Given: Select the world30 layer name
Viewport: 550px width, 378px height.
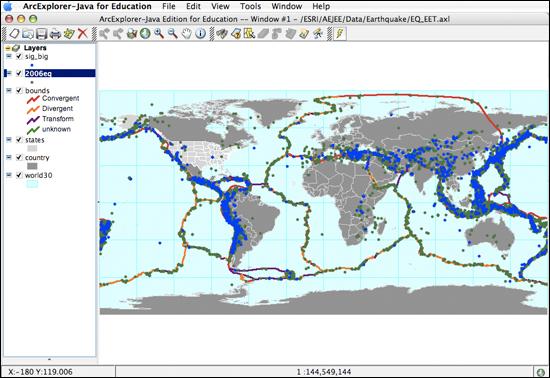Looking at the screenshot, I should [39, 175].
